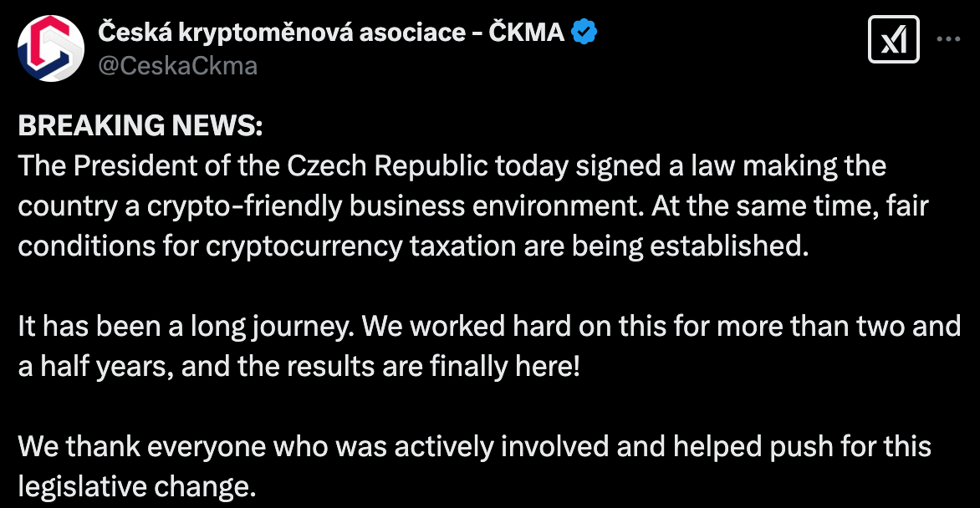Click the BREAKING NEWS: heading text
Viewport: 980px width, 508px height.
[x=140, y=126]
